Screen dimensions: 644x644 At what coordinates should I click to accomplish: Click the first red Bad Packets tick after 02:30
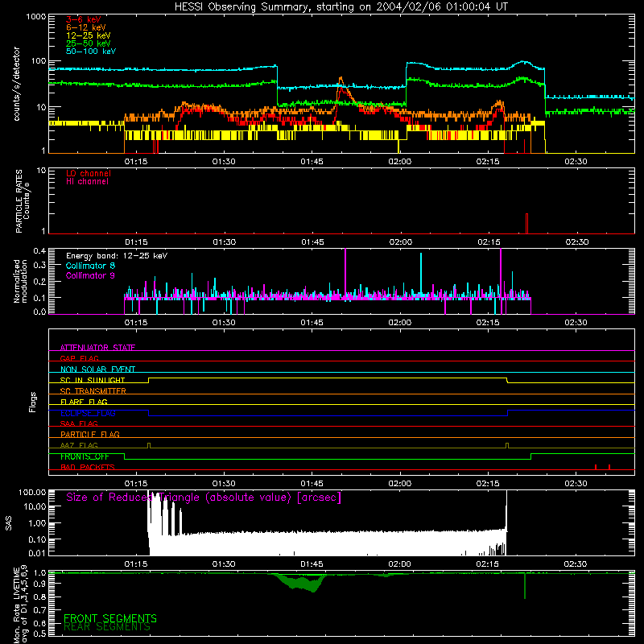[596, 467]
